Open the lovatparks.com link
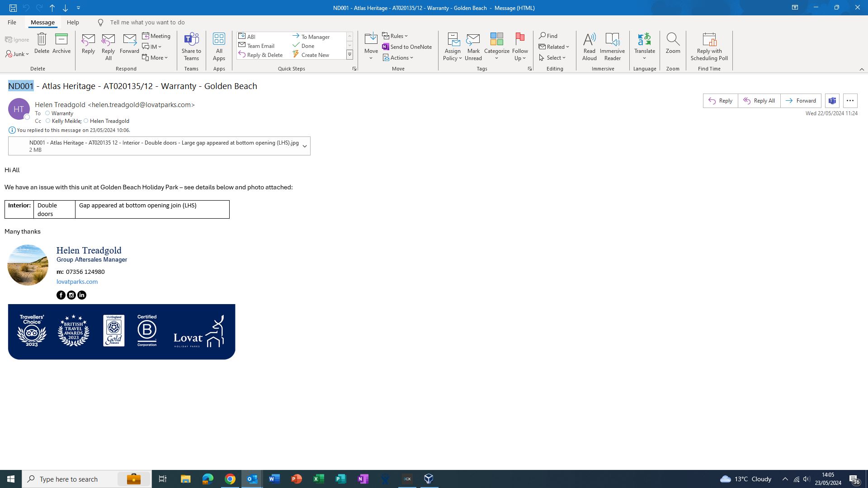Screen dimensions: 868x488 [x=77, y=282]
